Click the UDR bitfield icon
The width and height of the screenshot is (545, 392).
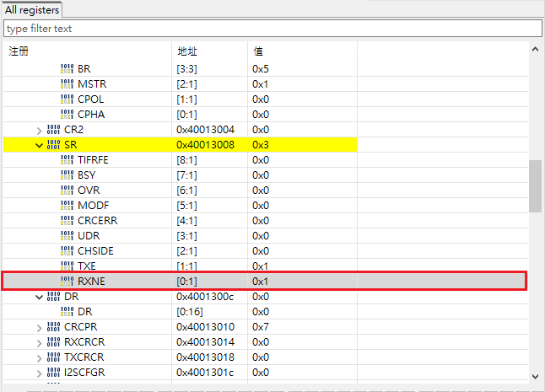coord(67,236)
